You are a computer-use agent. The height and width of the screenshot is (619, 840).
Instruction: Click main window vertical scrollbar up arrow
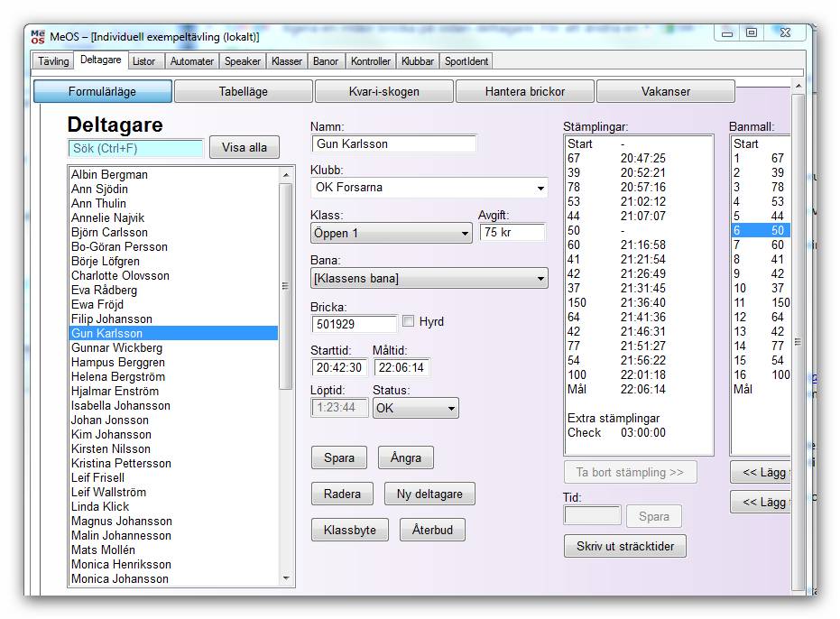pyautogui.click(x=798, y=86)
